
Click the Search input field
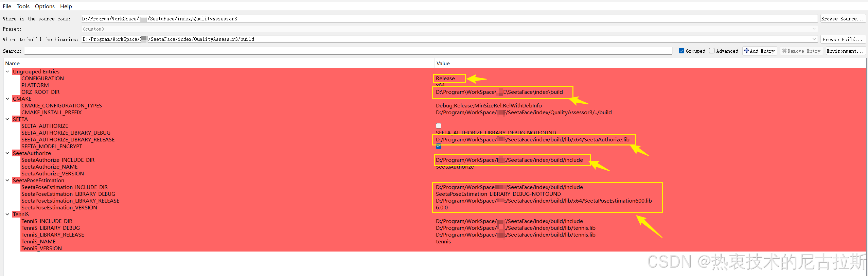point(348,51)
